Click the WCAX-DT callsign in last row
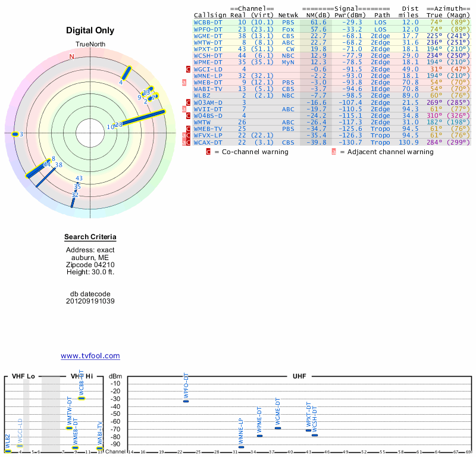Image resolution: width=476 pixels, height=457 pixels. pyautogui.click(x=208, y=142)
